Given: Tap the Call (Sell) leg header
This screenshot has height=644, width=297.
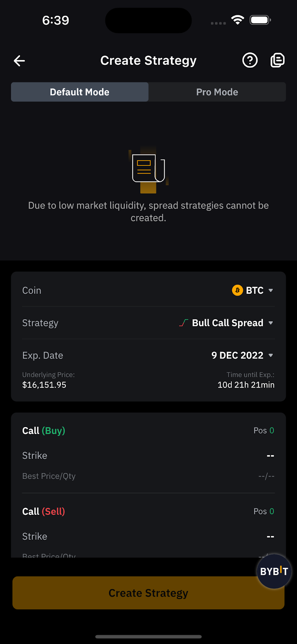Looking at the screenshot, I should (x=43, y=512).
